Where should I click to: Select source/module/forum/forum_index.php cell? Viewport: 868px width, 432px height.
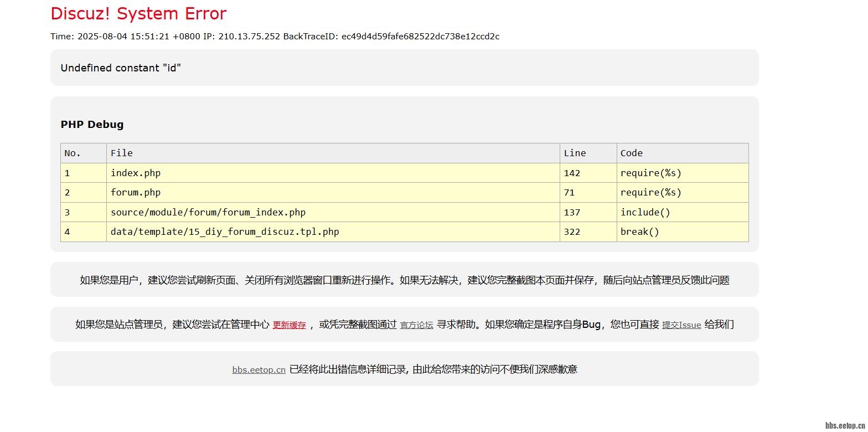click(333, 212)
